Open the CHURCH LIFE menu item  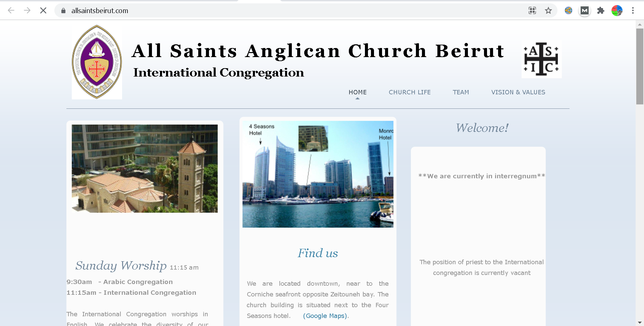point(410,92)
